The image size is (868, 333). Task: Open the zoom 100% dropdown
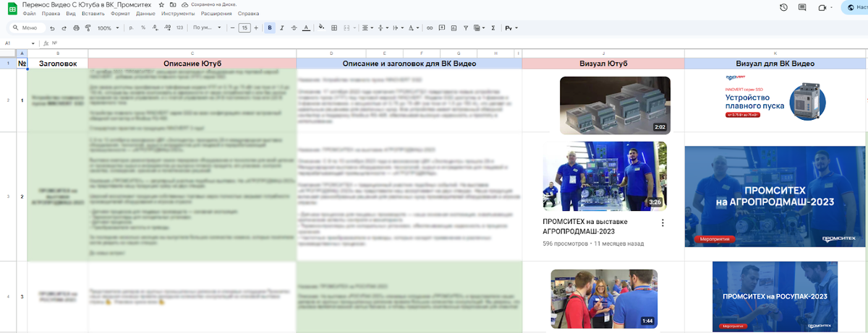pyautogui.click(x=107, y=28)
